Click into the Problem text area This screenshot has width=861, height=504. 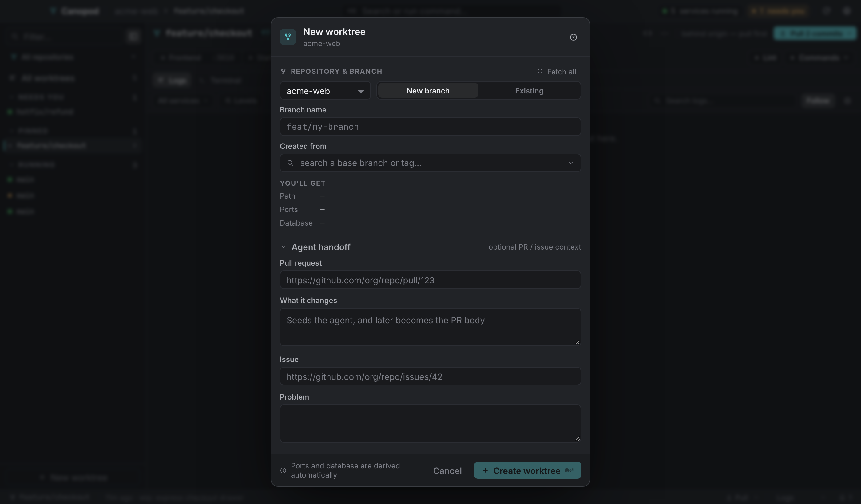click(430, 423)
